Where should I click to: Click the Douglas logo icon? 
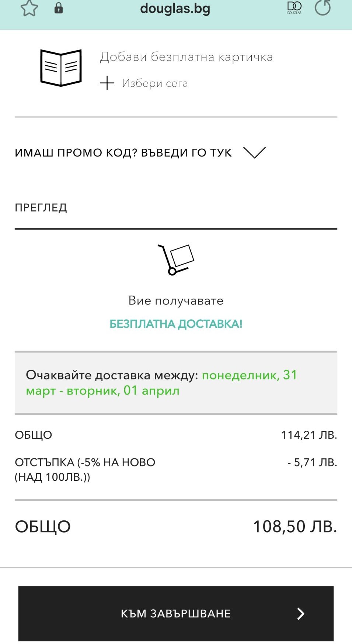pyautogui.click(x=294, y=8)
